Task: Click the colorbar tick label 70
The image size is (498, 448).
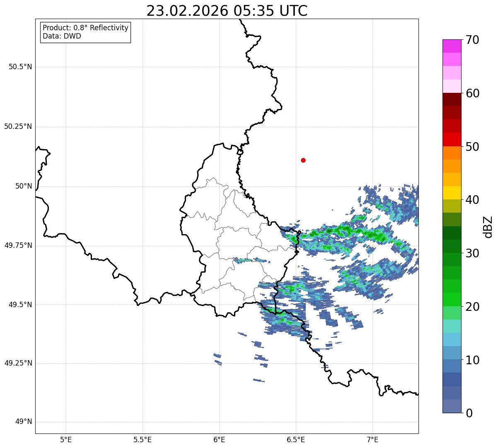Action: 472,40
